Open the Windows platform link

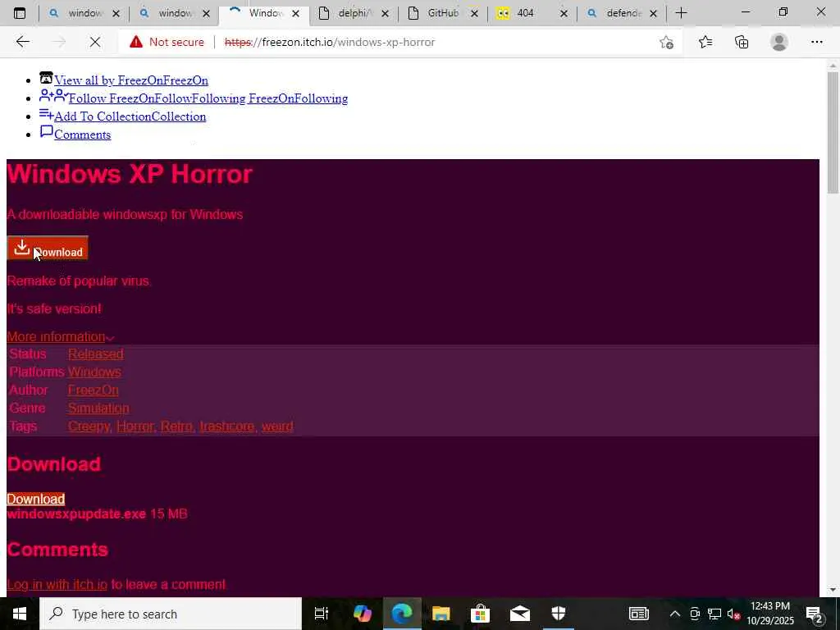[x=95, y=372]
